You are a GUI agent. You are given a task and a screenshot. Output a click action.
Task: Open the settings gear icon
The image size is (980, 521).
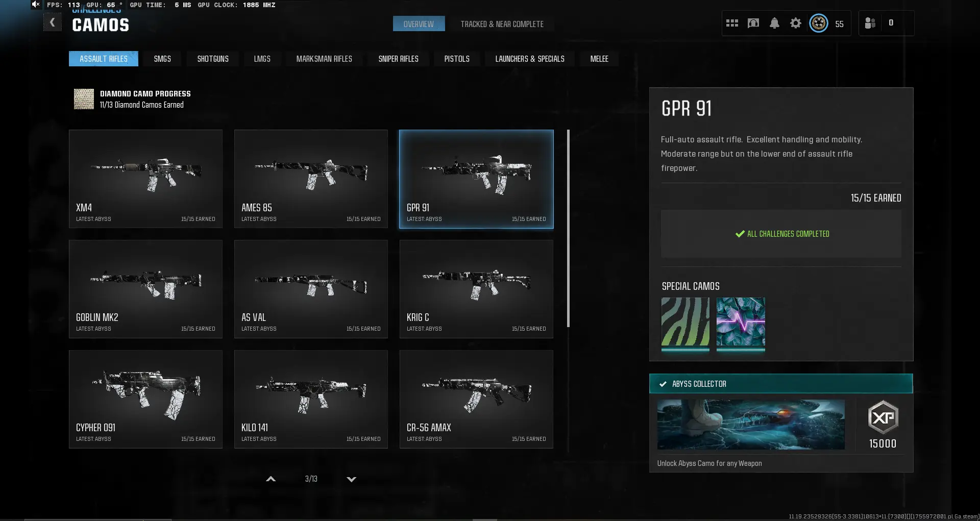795,23
